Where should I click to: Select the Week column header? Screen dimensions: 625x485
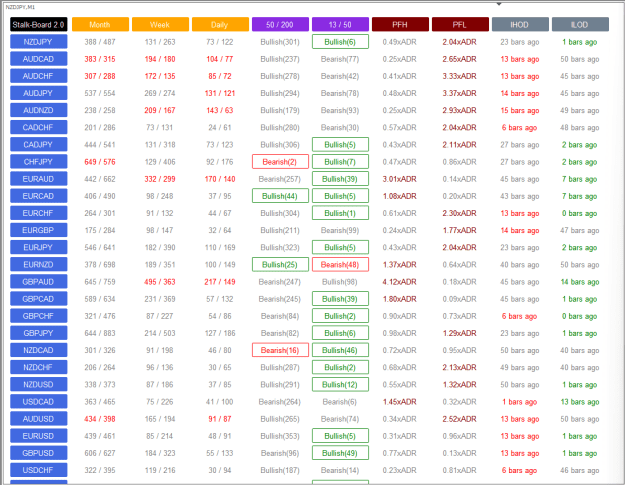pyautogui.click(x=160, y=24)
